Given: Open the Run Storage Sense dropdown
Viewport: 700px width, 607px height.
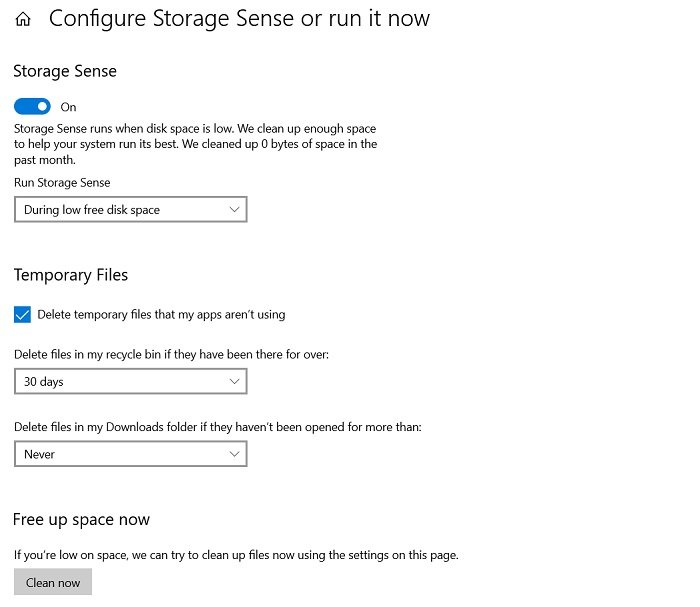Looking at the screenshot, I should pos(130,209).
